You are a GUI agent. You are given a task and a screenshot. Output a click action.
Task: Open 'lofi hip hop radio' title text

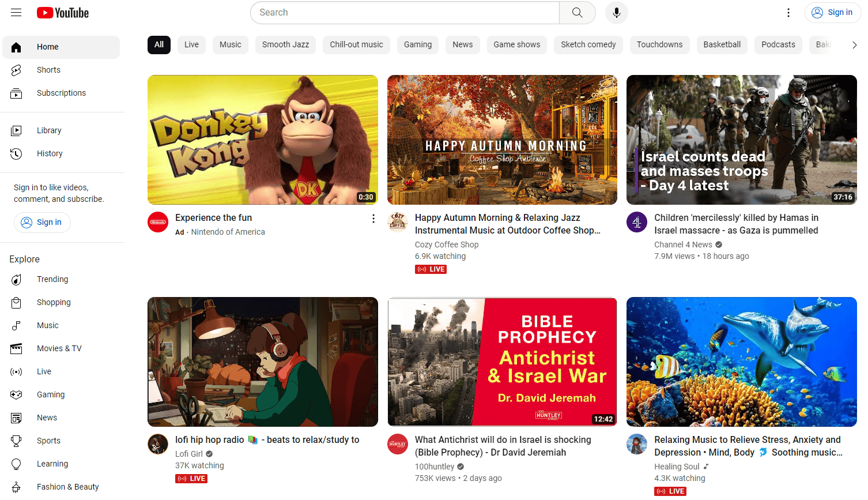click(x=267, y=439)
